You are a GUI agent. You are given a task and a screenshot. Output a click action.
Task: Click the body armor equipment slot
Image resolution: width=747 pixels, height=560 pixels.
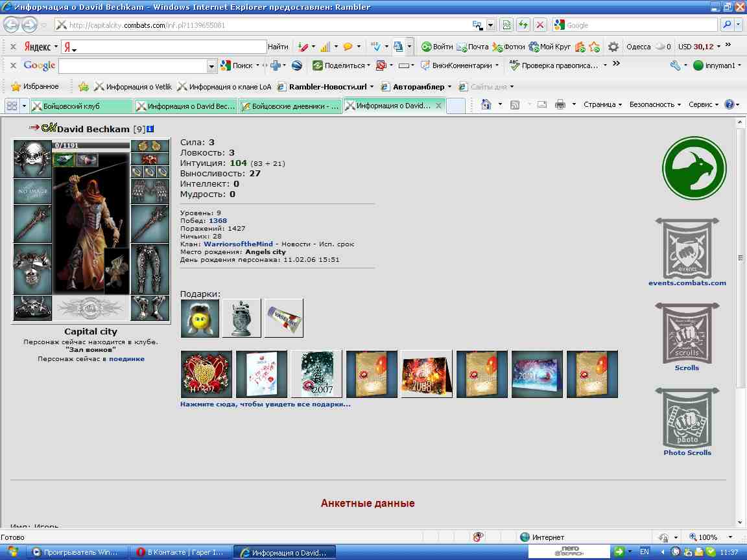tap(32, 269)
